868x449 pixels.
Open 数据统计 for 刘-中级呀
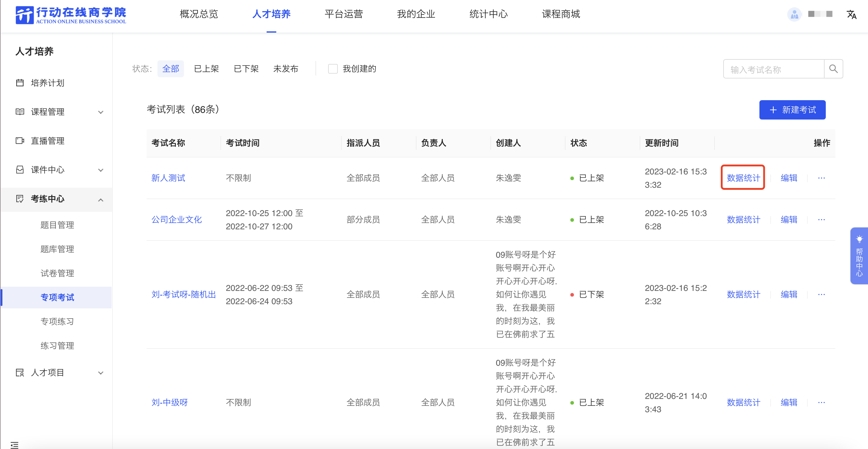(x=743, y=403)
